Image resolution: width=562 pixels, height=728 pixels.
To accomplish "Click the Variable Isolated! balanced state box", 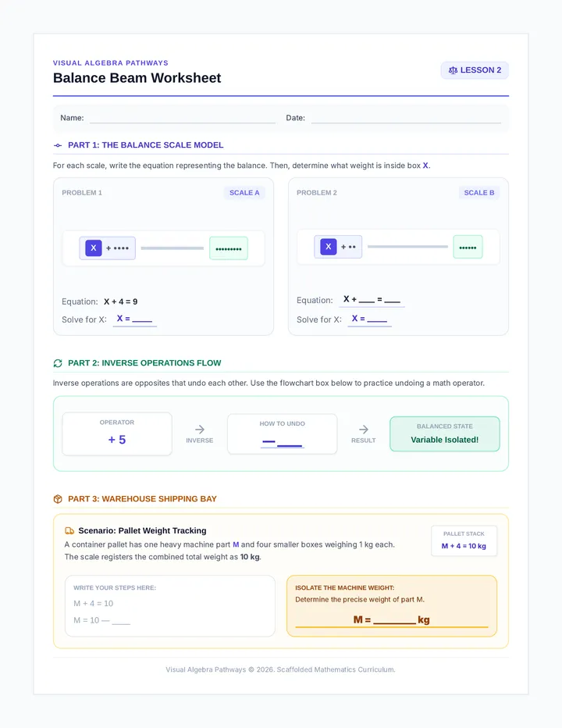I will pos(445,434).
